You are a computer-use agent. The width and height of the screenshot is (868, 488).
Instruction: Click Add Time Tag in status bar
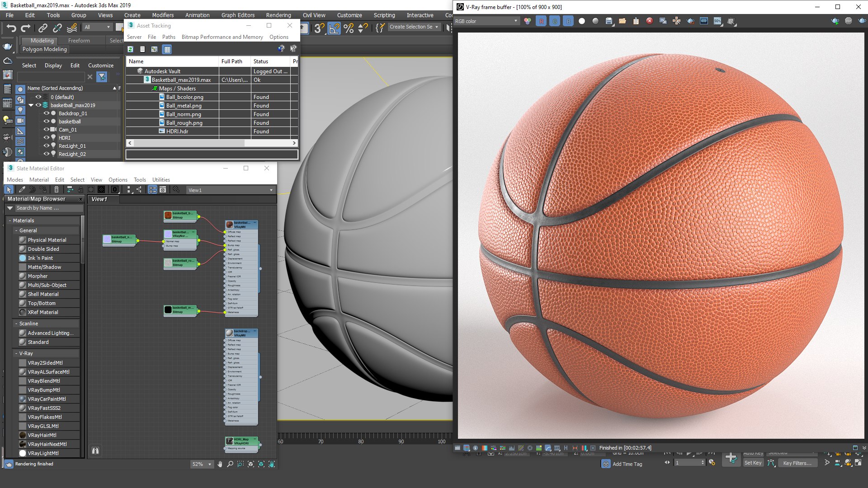click(627, 464)
